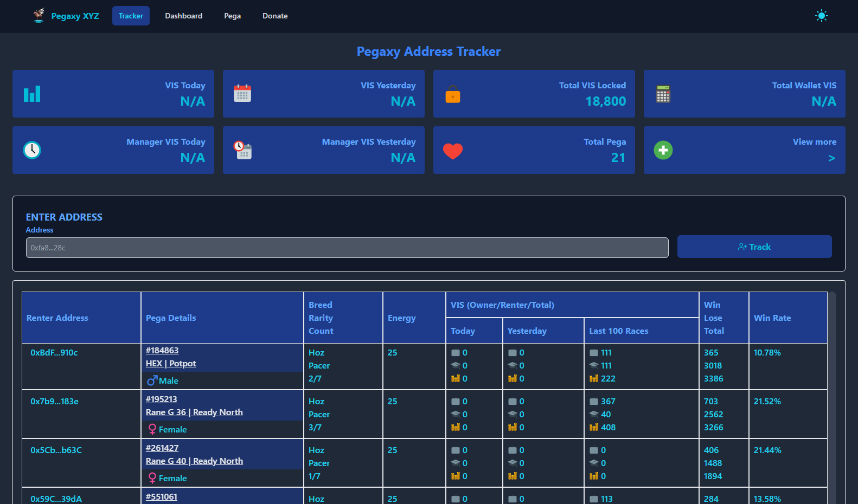Click the calendar icon for VIS Yesterday

coord(242,93)
